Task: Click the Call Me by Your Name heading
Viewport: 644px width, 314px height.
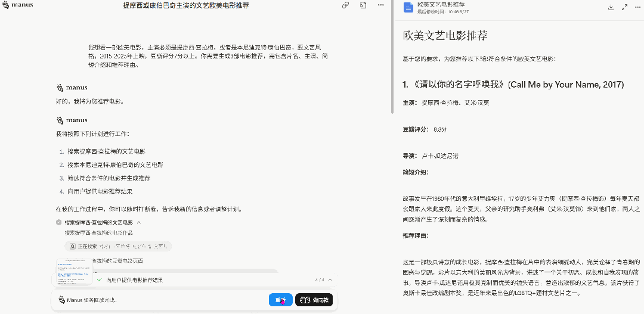Action: click(x=513, y=85)
